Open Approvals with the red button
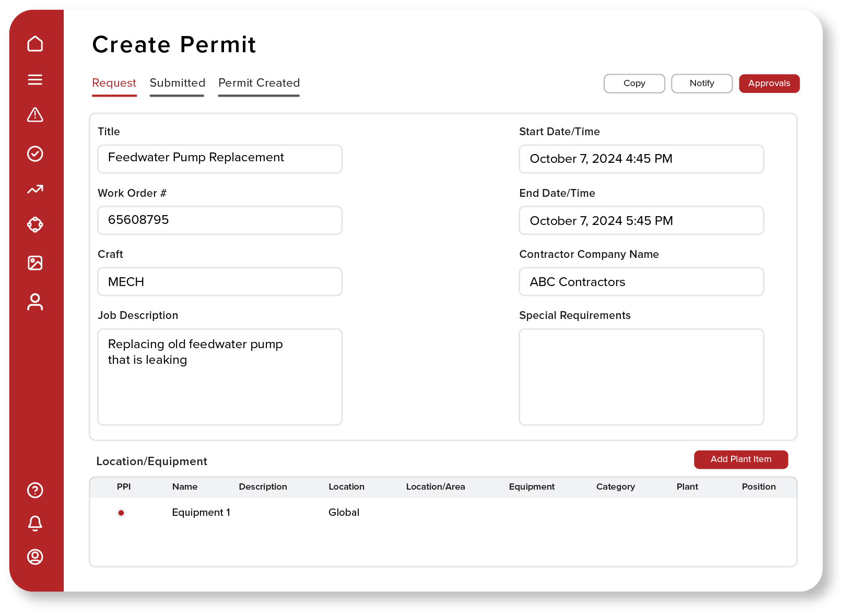The width and height of the screenshot is (847, 616). click(x=769, y=84)
